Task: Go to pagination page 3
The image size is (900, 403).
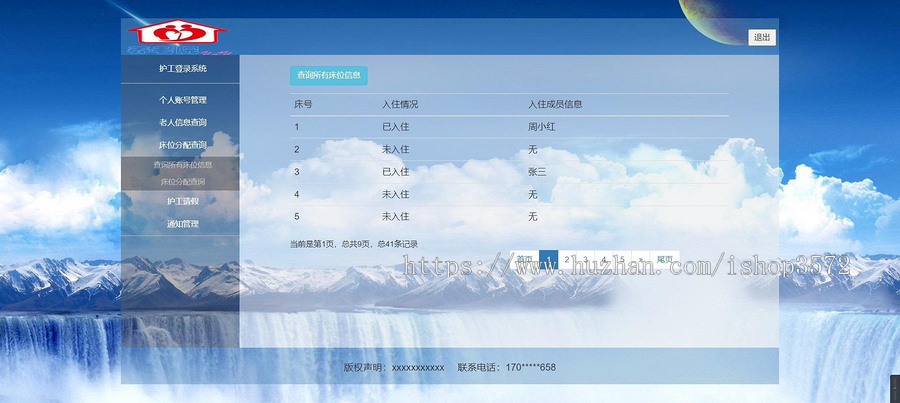Action: coord(585,259)
